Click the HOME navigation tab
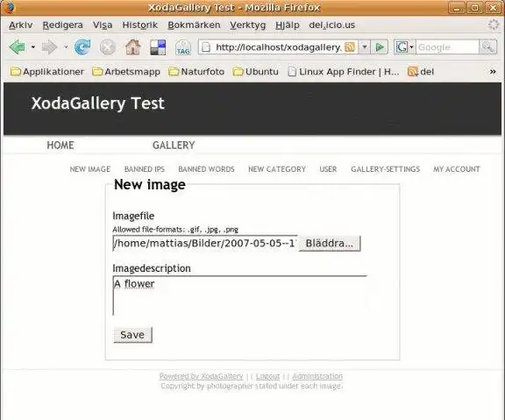The width and height of the screenshot is (505, 420). pos(60,146)
